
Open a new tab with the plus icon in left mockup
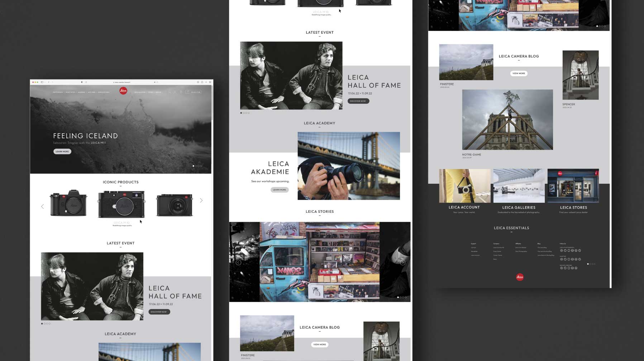206,82
